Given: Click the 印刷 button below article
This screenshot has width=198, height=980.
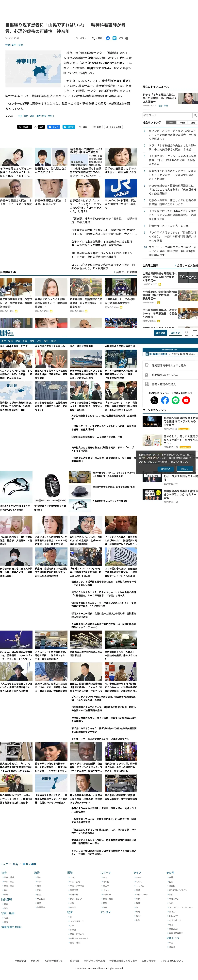Looking at the screenshot, I should [97, 127].
